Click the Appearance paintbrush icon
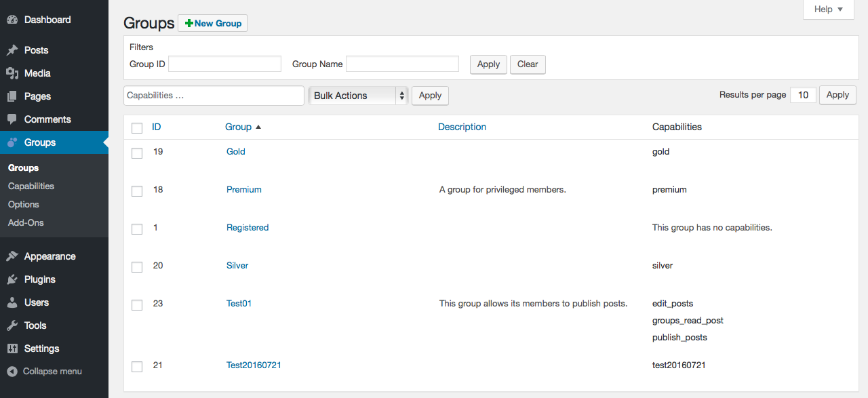The height and width of the screenshot is (398, 868). coord(12,256)
